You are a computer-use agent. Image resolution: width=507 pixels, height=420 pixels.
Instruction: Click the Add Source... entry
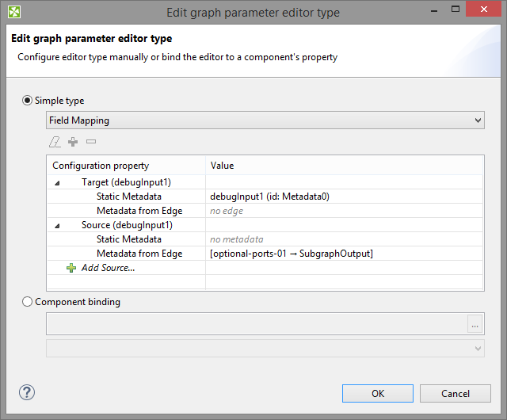(x=109, y=268)
